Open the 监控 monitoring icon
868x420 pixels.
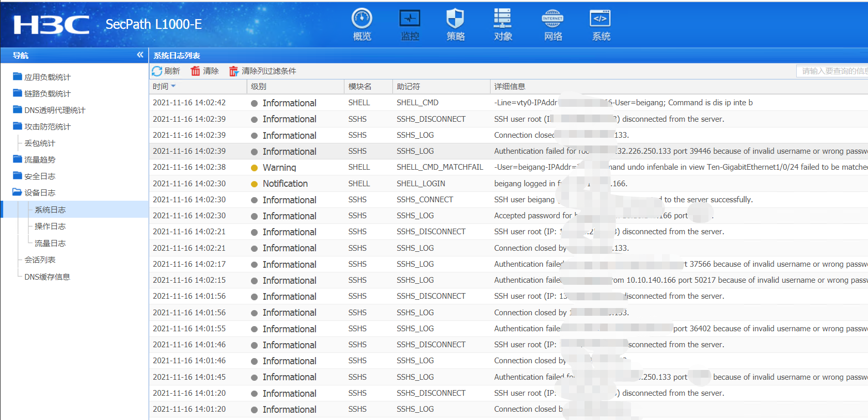[409, 19]
